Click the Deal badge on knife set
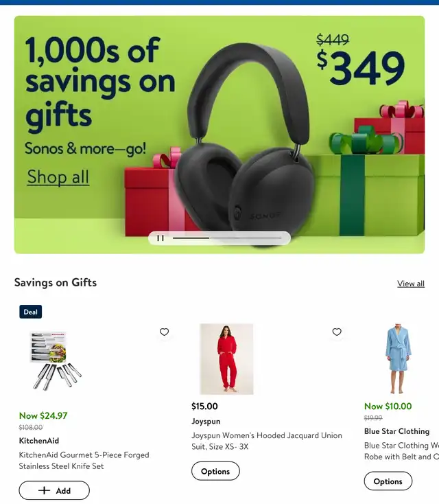 [30, 312]
